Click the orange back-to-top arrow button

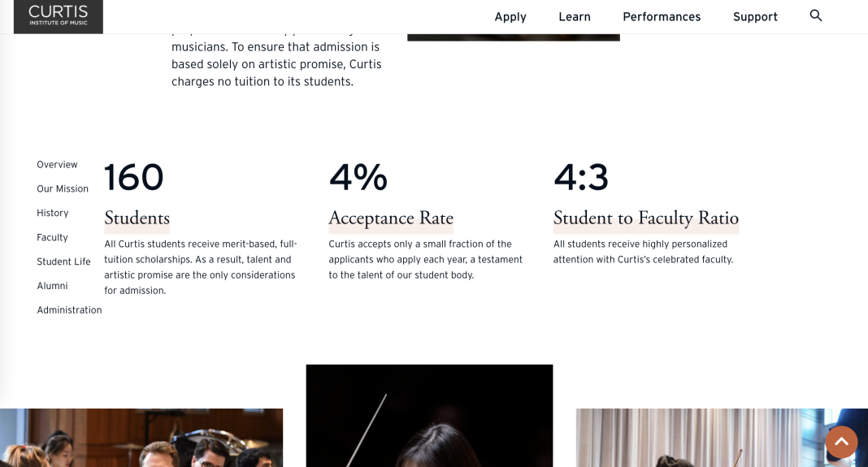(x=841, y=442)
